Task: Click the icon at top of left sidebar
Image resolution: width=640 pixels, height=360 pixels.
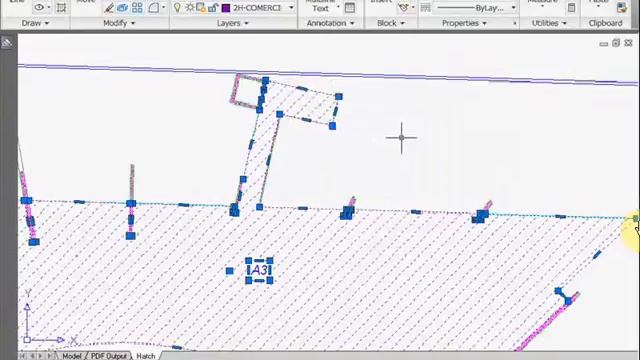Action: coord(7,42)
